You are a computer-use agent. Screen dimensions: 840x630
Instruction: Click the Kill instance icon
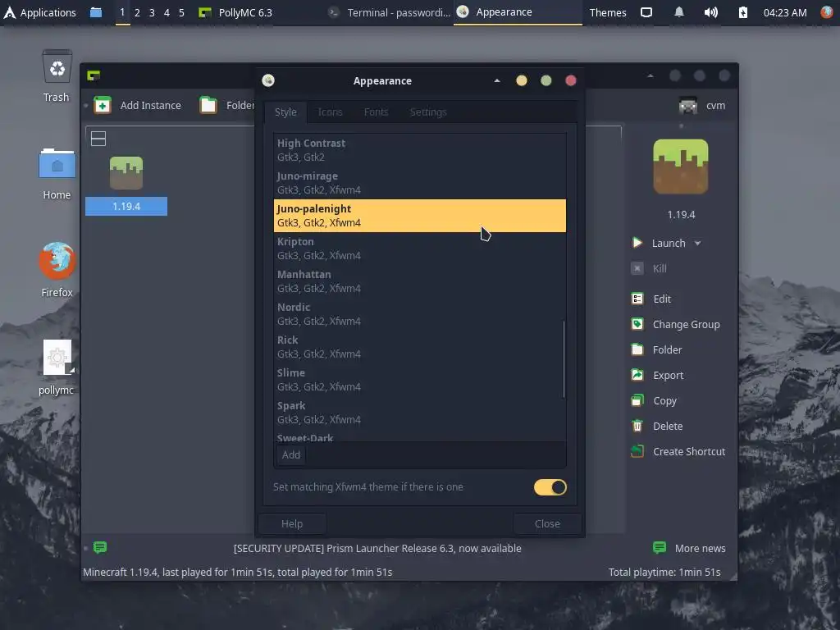point(637,268)
